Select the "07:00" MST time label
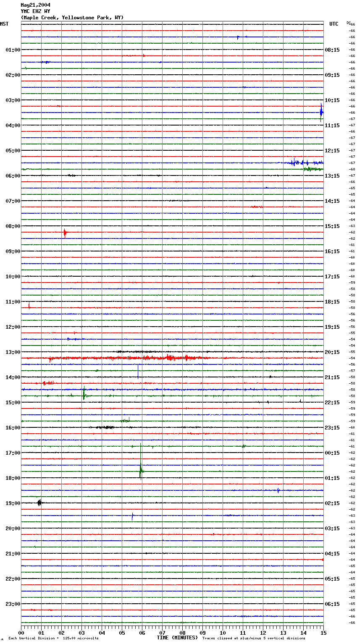Screen dimensions: 357x644 point(13,201)
